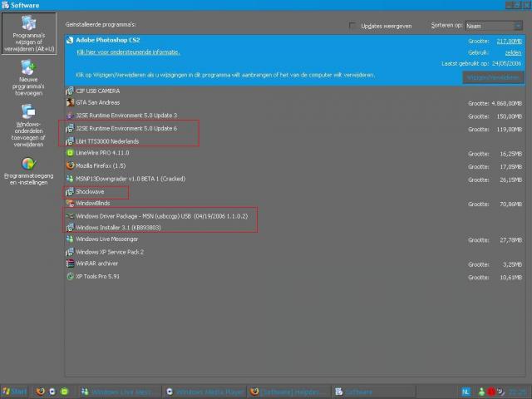Select Windows Driver Package - MSN USB entry

click(294, 216)
